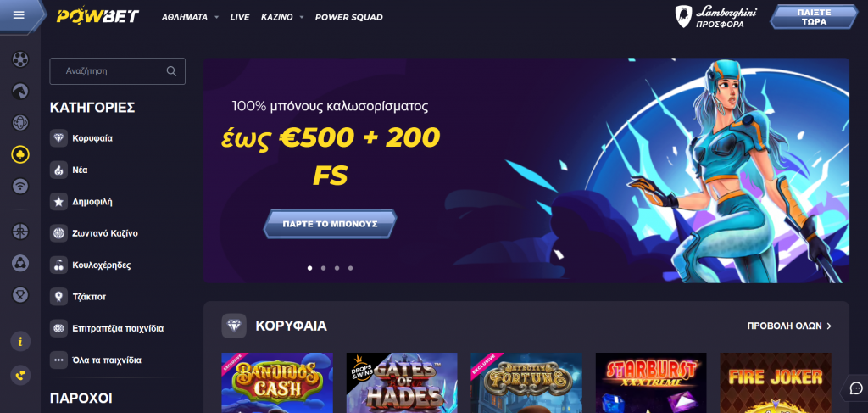Expand the ΚΑΖΙΝΟ dropdown menu

tap(282, 17)
